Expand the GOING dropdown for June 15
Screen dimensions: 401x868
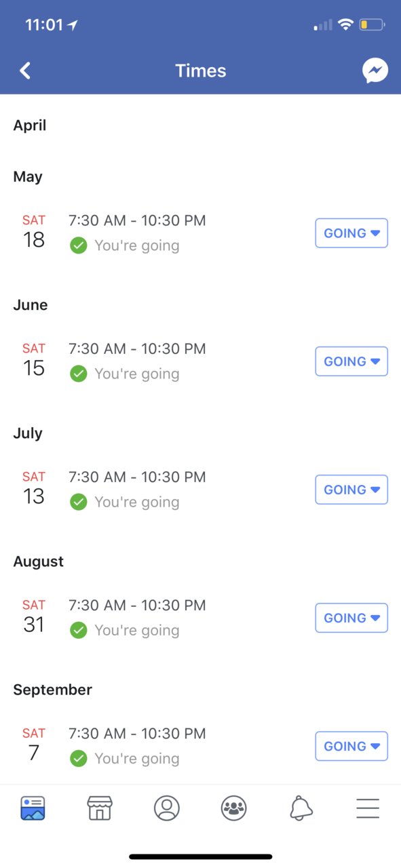coord(351,361)
